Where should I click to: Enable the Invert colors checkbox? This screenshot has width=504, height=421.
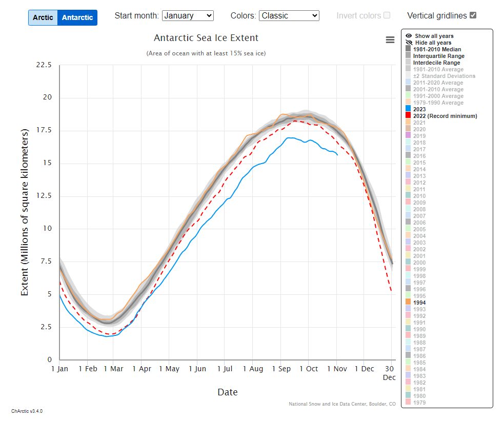387,15
